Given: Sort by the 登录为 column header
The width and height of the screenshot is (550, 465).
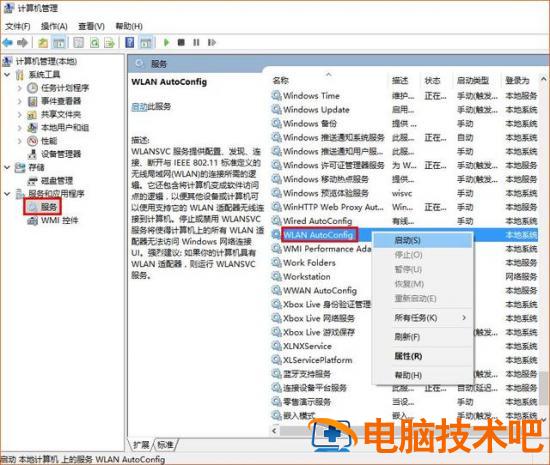Looking at the screenshot, I should pyautogui.click(x=520, y=80).
